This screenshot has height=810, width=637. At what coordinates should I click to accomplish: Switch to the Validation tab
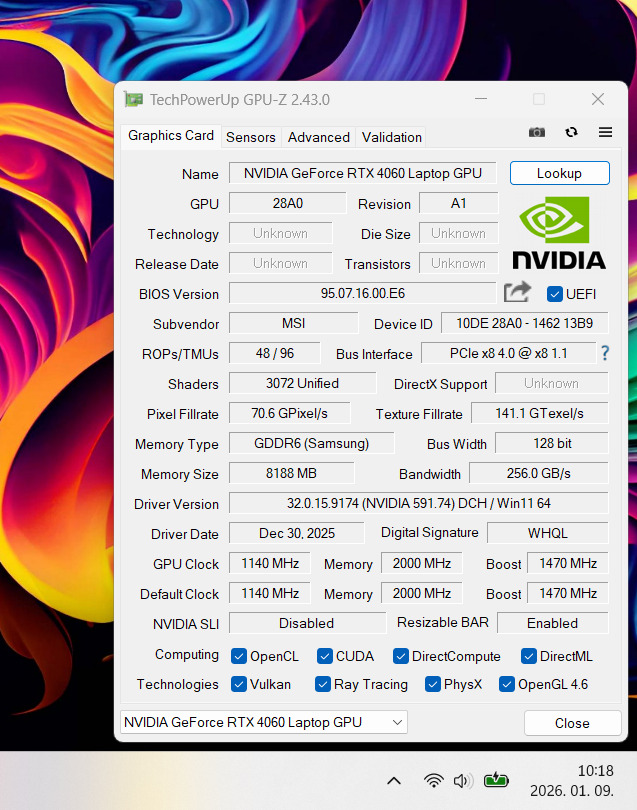pos(392,137)
